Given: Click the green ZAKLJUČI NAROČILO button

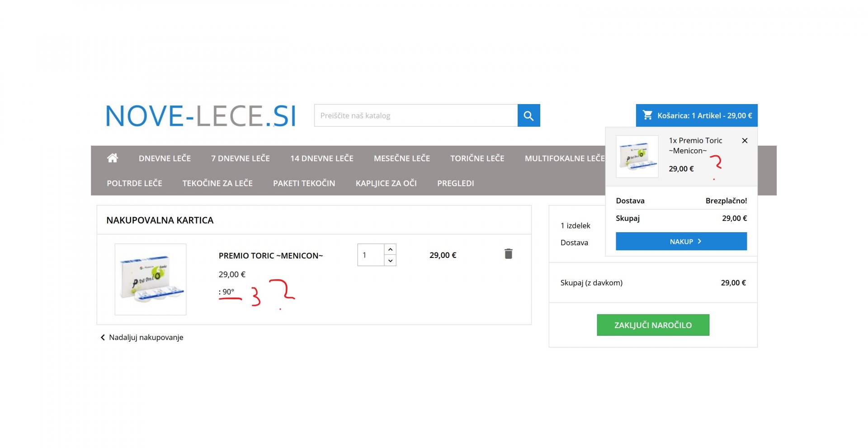Looking at the screenshot, I should click(653, 325).
